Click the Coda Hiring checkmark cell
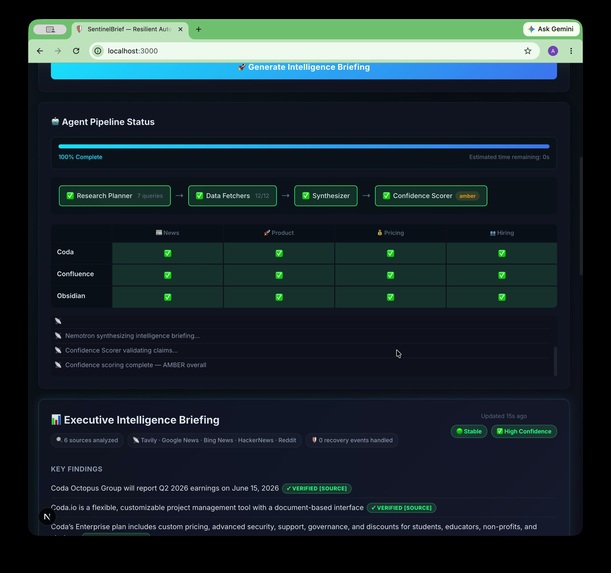 502,253
